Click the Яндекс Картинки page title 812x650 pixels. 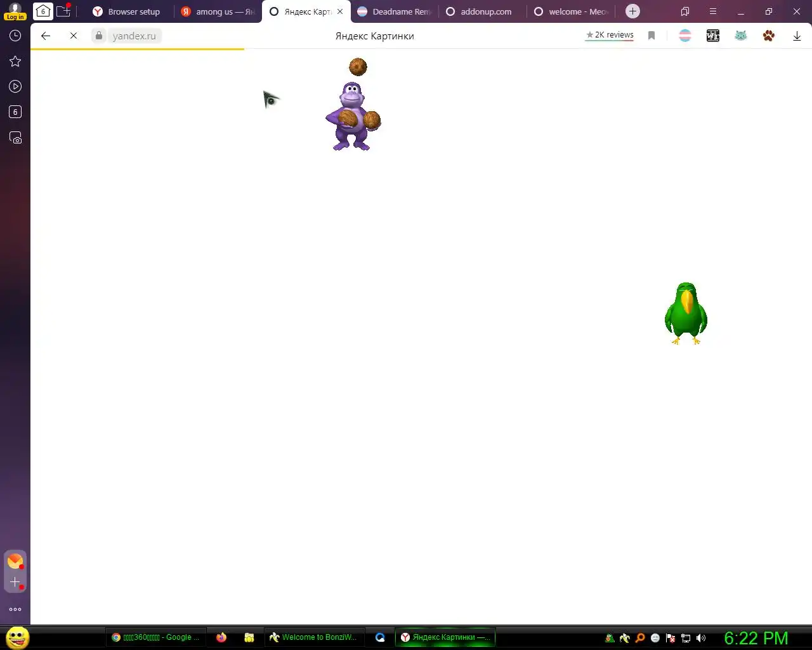click(374, 36)
